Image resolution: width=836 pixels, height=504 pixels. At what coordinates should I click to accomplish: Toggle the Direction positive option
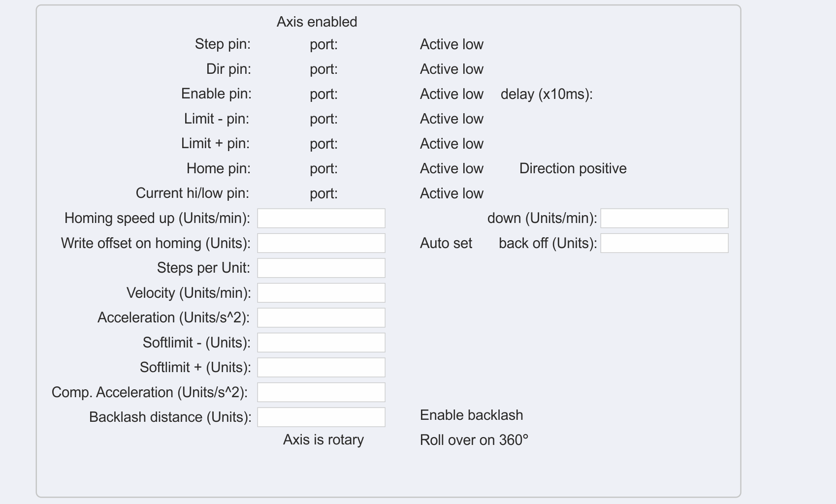[x=573, y=169]
